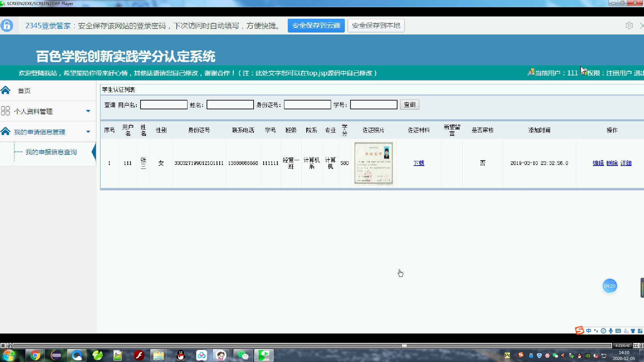Open 首页 menu item
644x362 pixels.
coord(24,90)
